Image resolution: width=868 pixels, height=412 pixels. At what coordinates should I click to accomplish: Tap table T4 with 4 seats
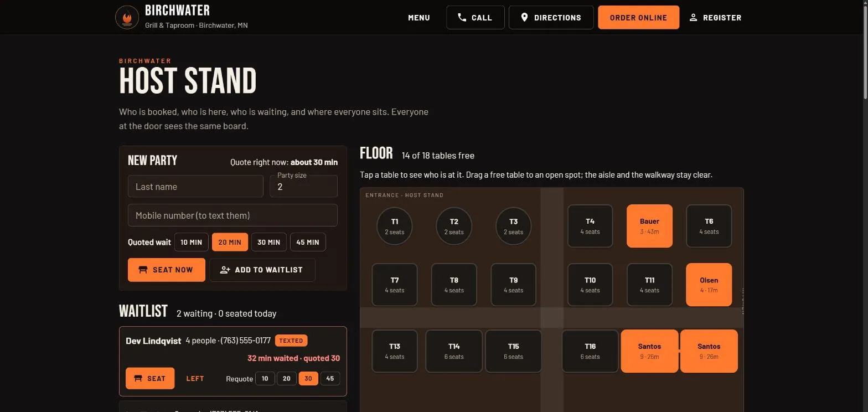tap(590, 226)
